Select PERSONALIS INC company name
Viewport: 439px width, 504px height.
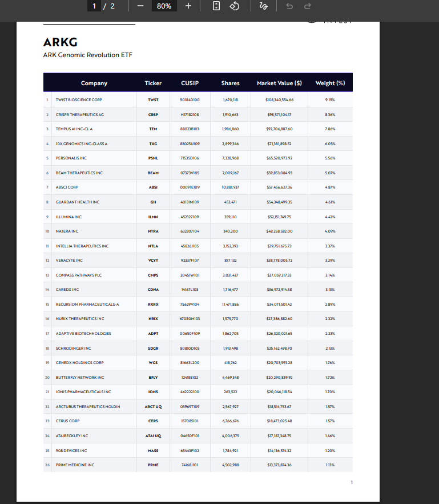pos(71,158)
